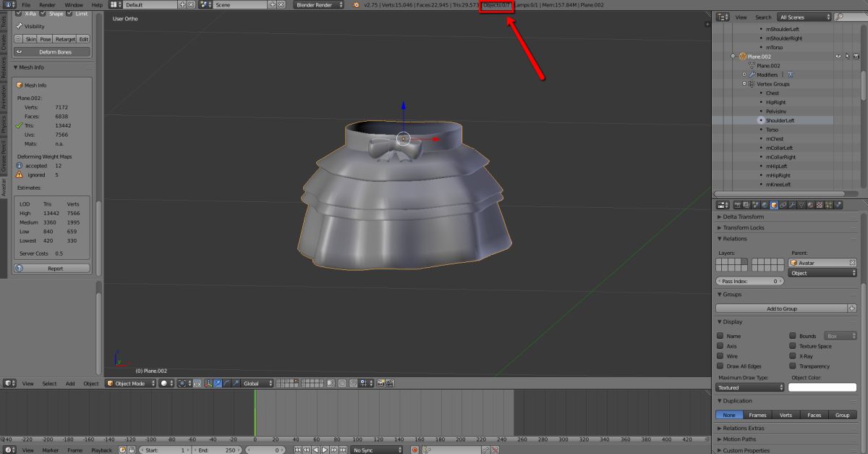Click the OpenGL render image icon

point(380,383)
